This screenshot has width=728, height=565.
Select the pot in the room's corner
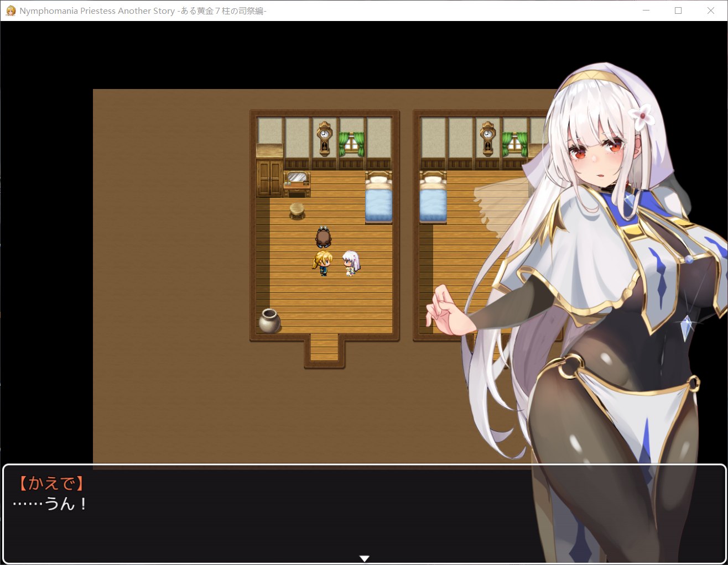(x=269, y=321)
